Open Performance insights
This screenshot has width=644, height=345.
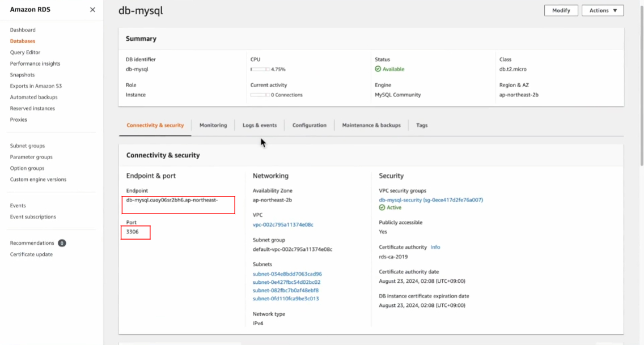(35, 63)
